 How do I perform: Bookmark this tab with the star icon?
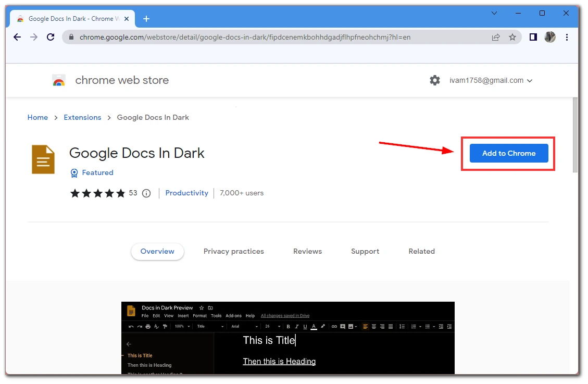pyautogui.click(x=512, y=37)
